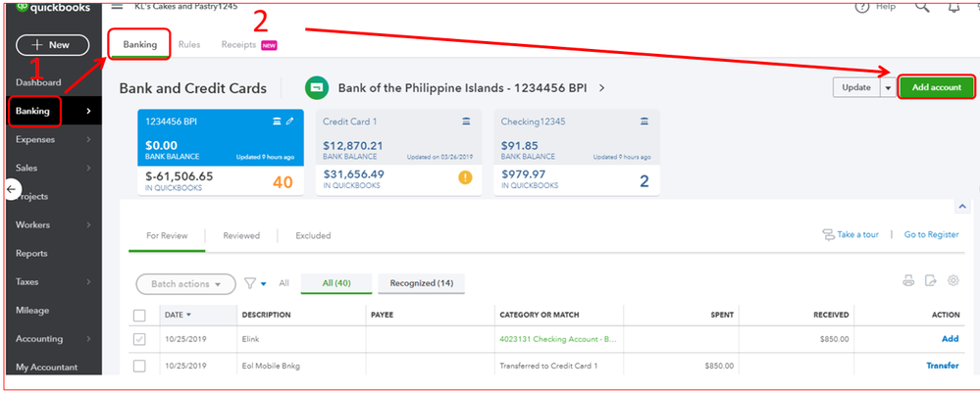Expand the bank account chevron after 1234456 BPI
Screen dimensions: 980x396
(602, 88)
